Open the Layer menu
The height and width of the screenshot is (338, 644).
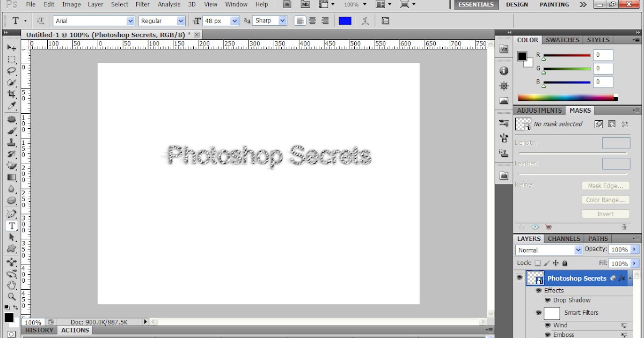[96, 4]
